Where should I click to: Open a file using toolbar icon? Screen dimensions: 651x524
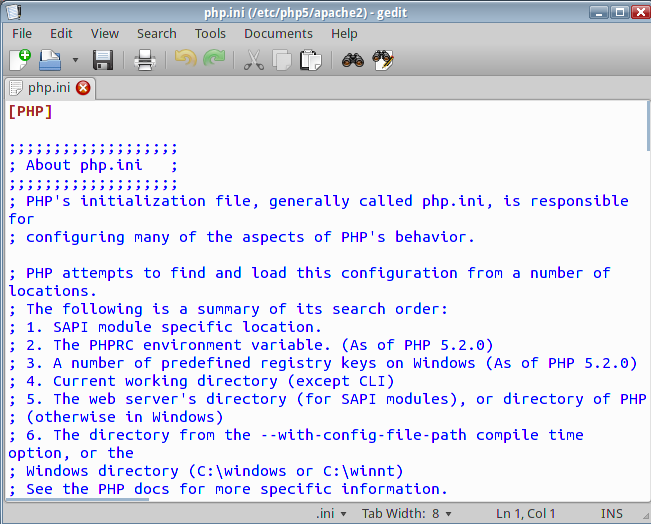pyautogui.click(x=50, y=60)
